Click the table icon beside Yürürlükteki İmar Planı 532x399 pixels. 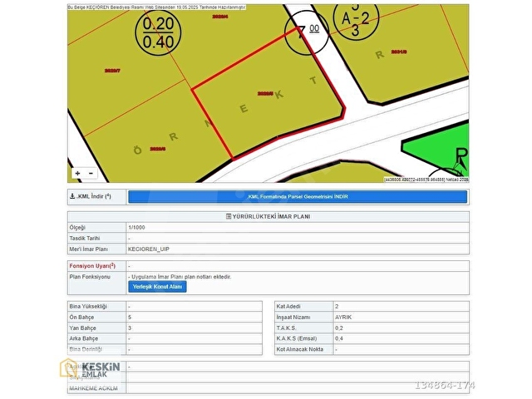[229, 216]
